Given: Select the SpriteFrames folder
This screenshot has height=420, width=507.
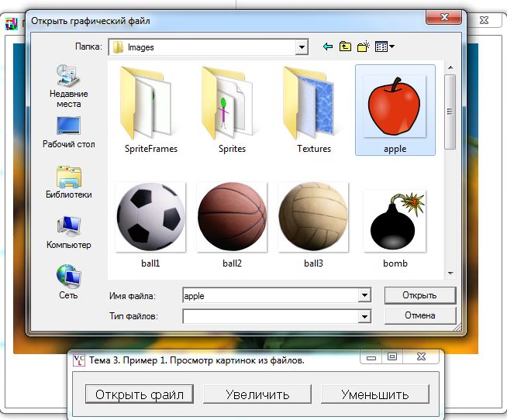Looking at the screenshot, I should 151,108.
